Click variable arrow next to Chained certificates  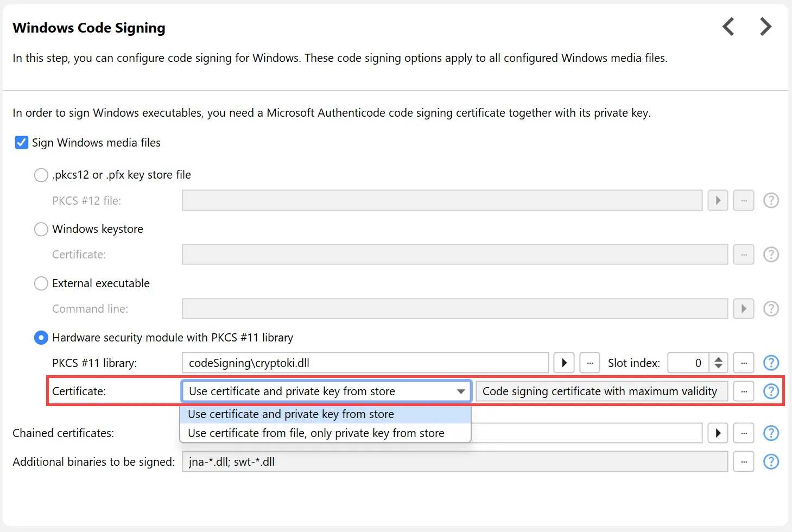[718, 433]
